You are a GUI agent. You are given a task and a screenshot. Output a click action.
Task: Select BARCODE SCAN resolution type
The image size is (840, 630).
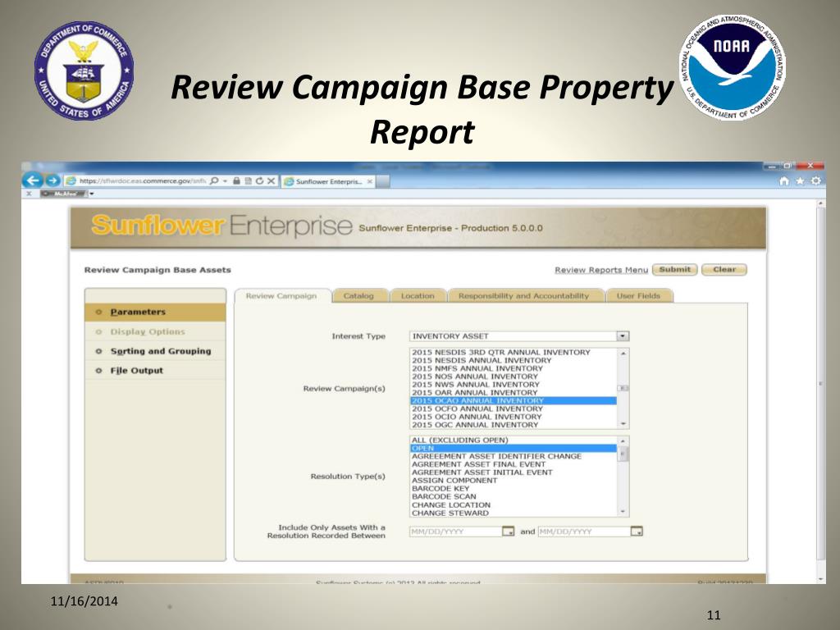pos(514,496)
